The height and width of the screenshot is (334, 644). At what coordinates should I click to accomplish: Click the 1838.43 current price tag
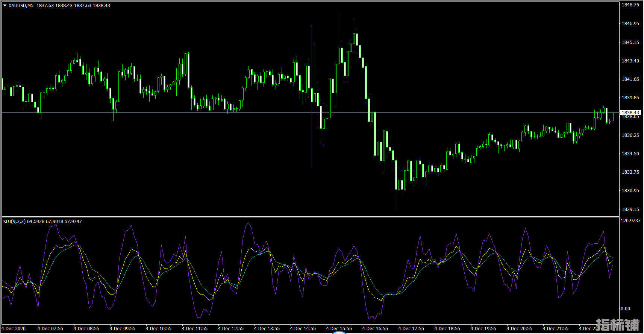630,113
